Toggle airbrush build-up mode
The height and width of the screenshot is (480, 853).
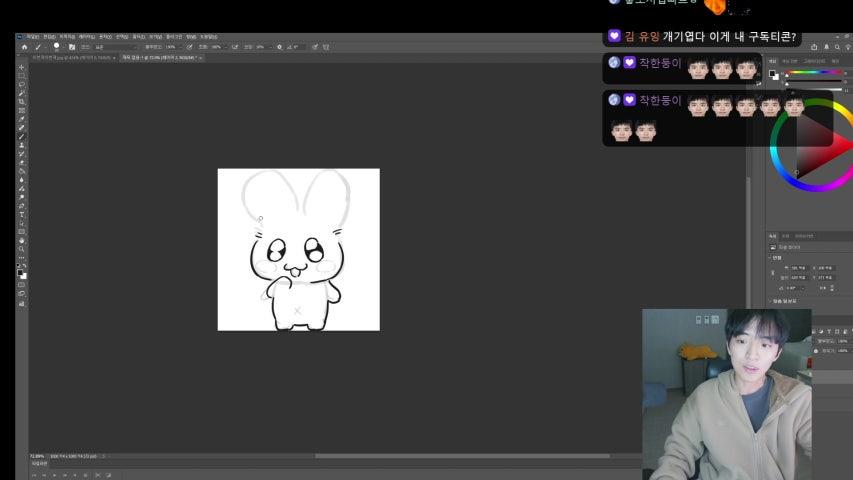coord(235,47)
